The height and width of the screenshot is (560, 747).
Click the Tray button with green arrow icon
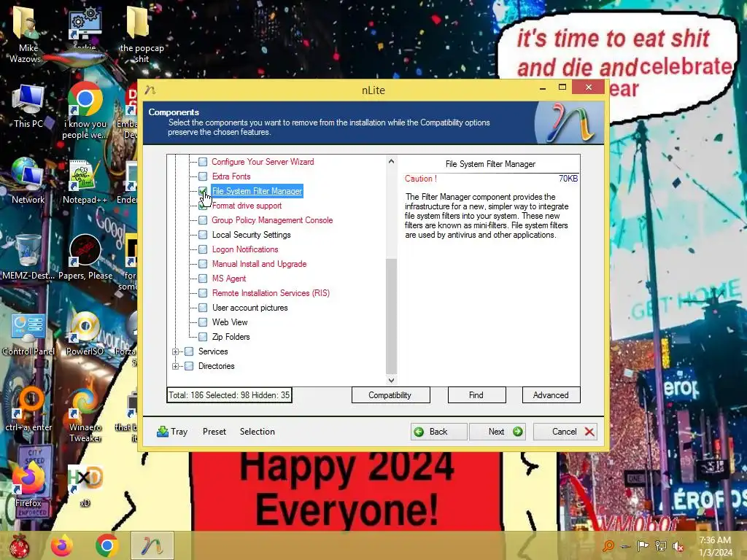pos(172,432)
